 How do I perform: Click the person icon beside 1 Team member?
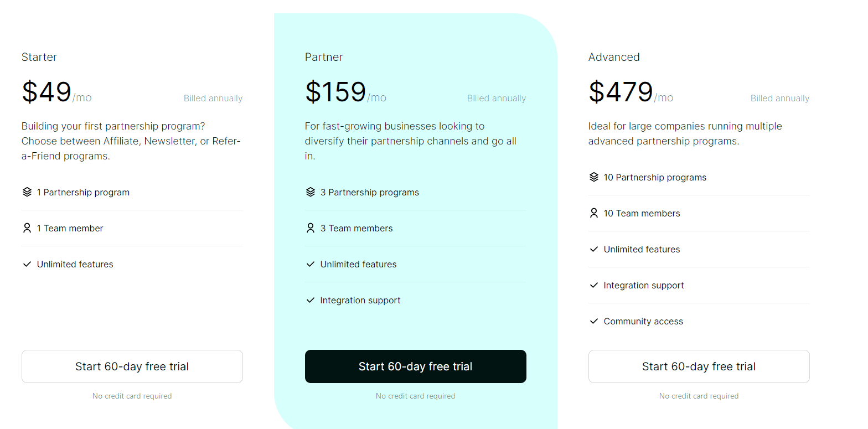(27, 228)
